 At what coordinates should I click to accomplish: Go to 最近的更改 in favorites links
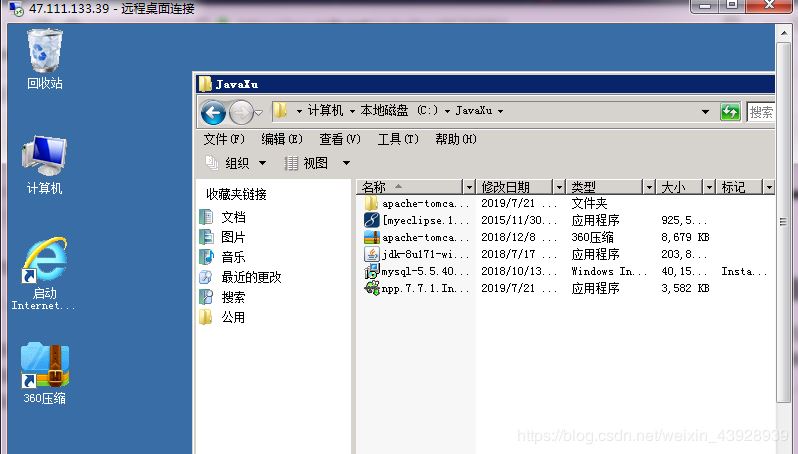pyautogui.click(x=251, y=277)
